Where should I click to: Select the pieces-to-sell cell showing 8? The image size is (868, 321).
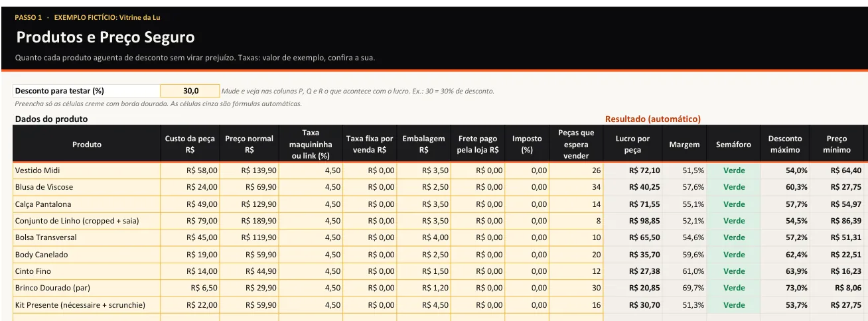[x=576, y=221]
